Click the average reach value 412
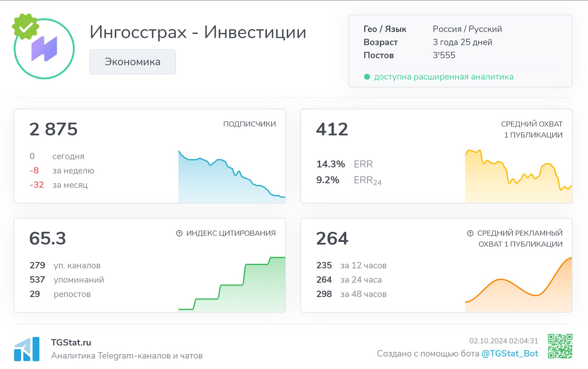The height and width of the screenshot is (369, 588). click(x=332, y=129)
